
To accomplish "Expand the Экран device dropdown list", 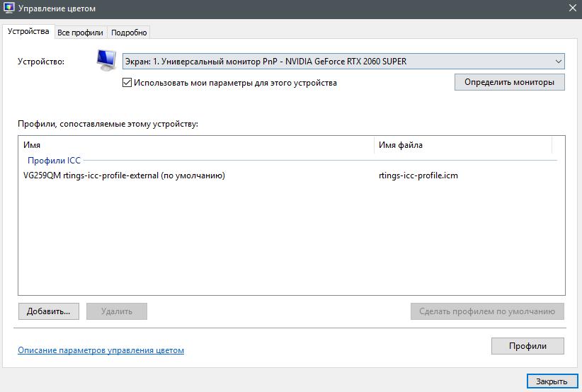I will click(343, 62).
